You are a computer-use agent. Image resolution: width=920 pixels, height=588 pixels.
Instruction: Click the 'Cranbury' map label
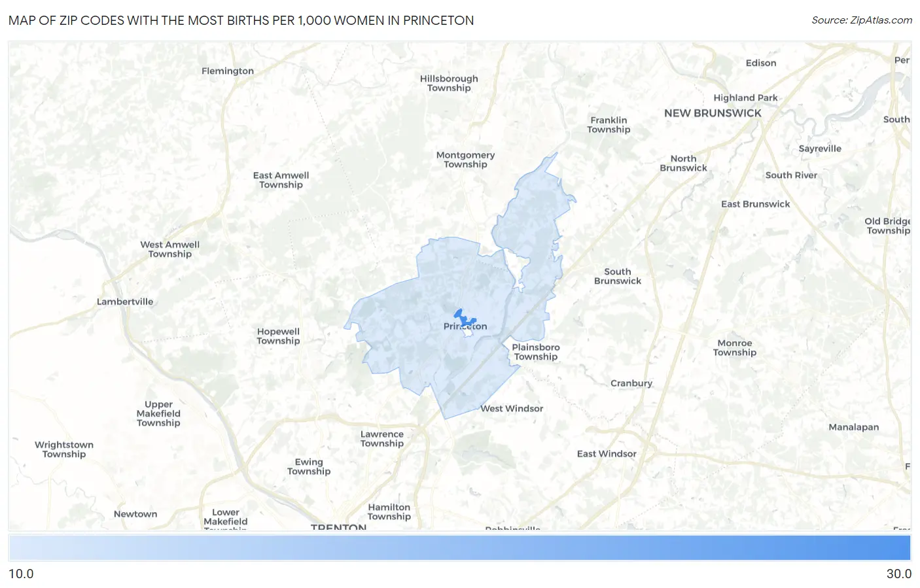click(631, 383)
